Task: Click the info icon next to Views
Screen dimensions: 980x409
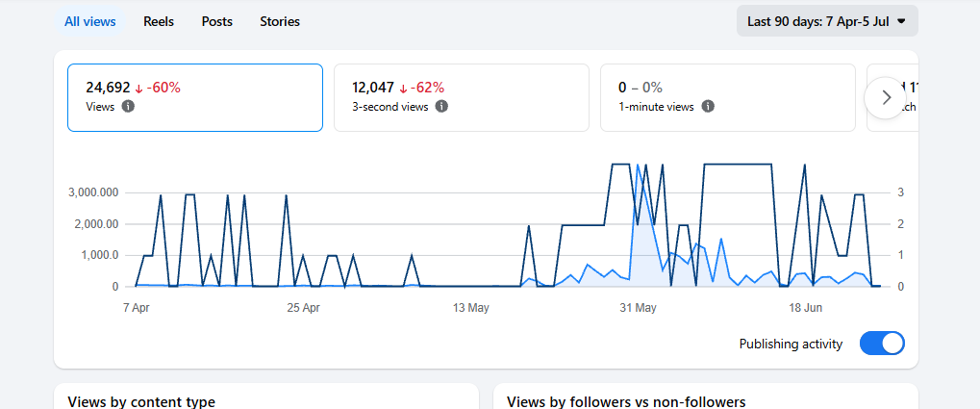Action: pyautogui.click(x=128, y=107)
